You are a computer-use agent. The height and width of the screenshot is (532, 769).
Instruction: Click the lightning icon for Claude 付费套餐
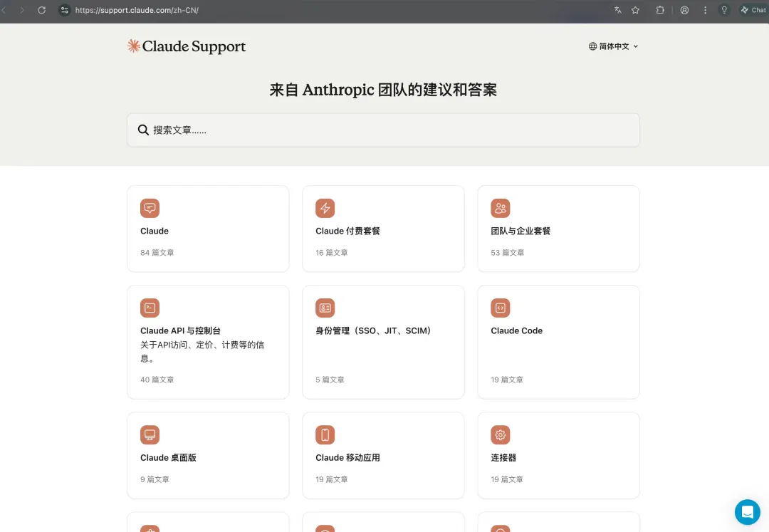point(325,208)
